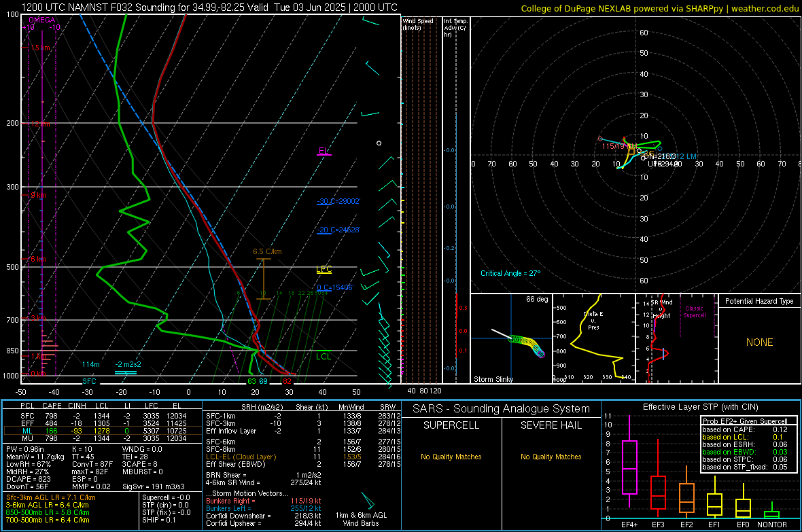This screenshot has height=532, width=802.
Task: Click the 'TEI = 28' value
Action: 135,457
